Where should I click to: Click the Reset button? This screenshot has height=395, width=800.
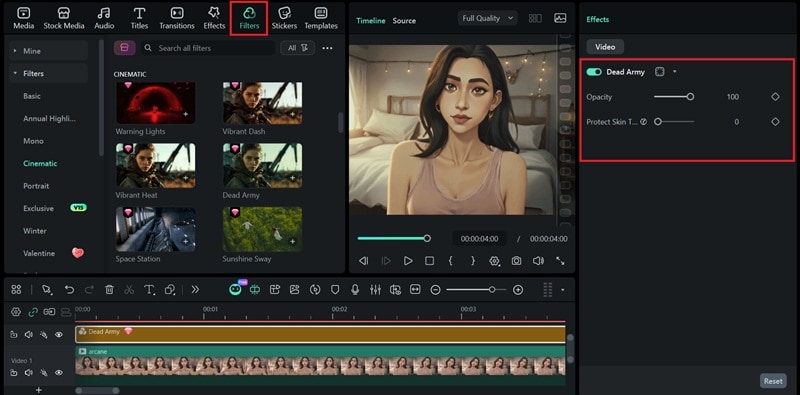[773, 381]
